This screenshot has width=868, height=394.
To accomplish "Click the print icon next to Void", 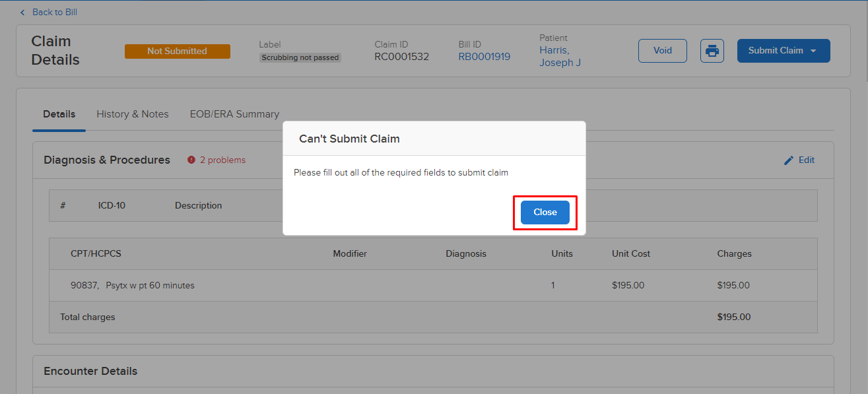I will click(712, 51).
